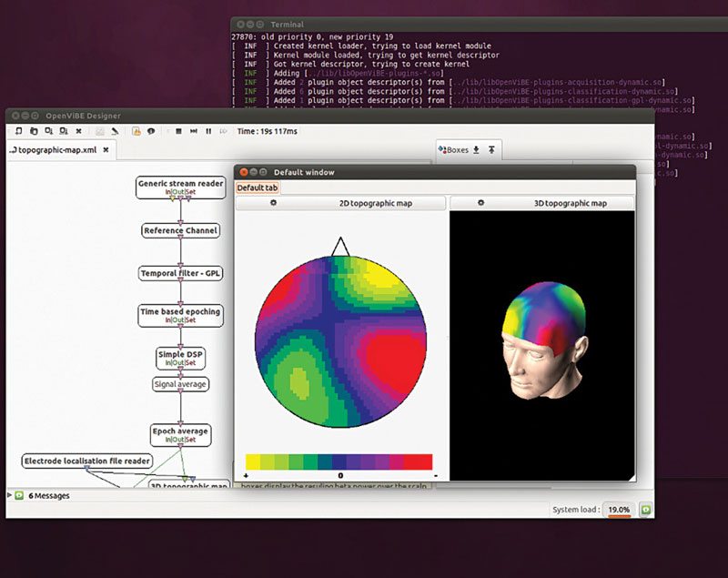Pause the running scenario

point(208,131)
